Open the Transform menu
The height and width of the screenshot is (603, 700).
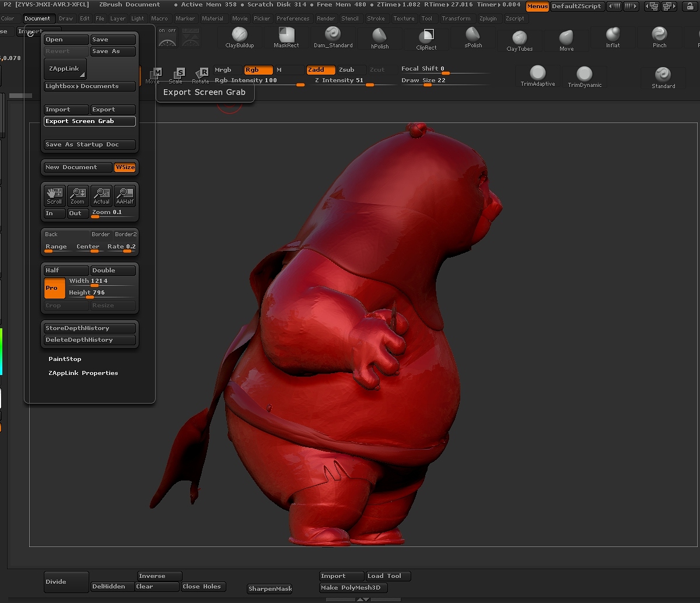[x=456, y=19]
